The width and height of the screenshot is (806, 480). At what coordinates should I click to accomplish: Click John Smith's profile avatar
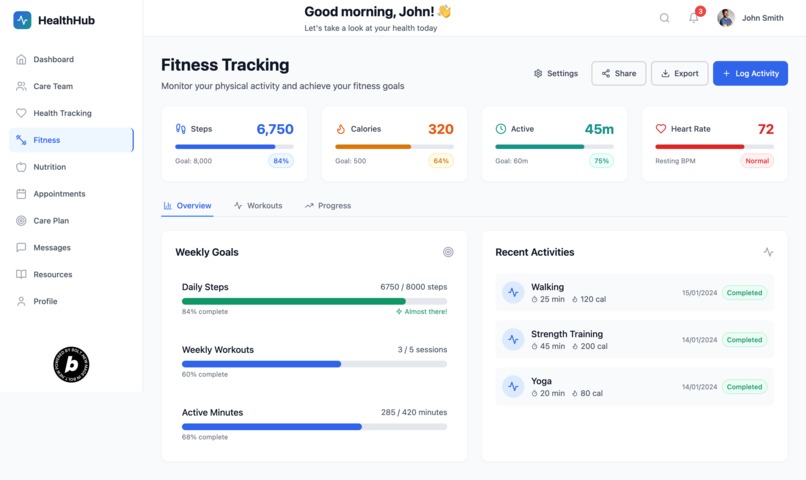(x=726, y=18)
